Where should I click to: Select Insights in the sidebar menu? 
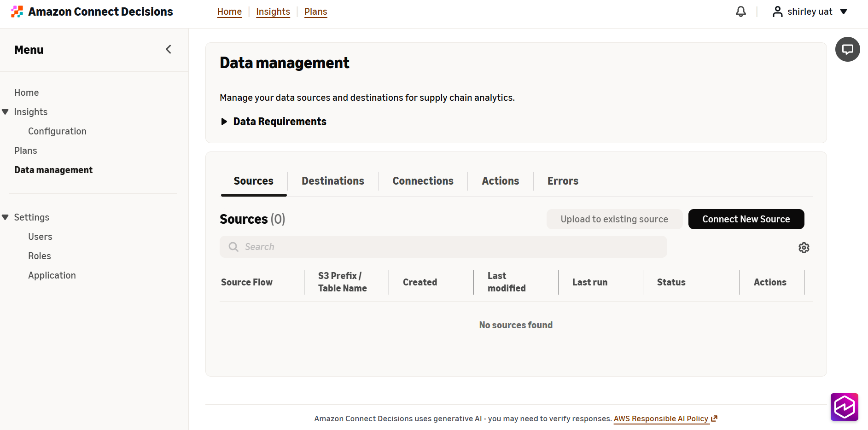pyautogui.click(x=31, y=112)
